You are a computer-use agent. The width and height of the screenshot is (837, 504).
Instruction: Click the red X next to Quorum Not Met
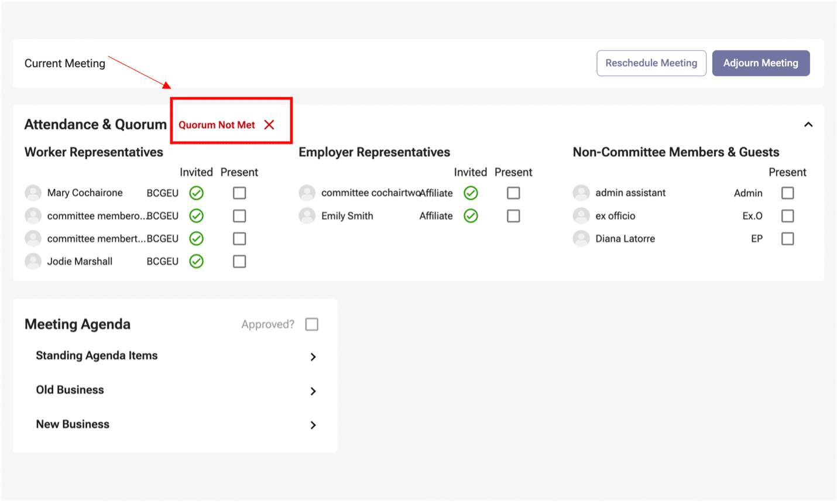coord(269,125)
